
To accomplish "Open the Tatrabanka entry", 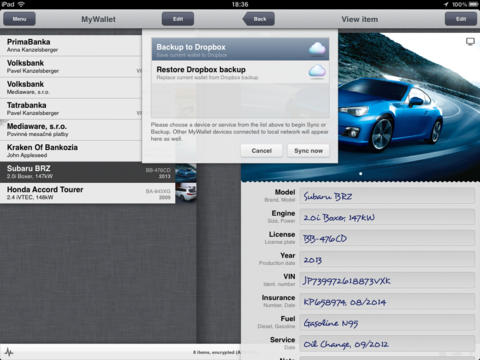I will click(x=71, y=109).
